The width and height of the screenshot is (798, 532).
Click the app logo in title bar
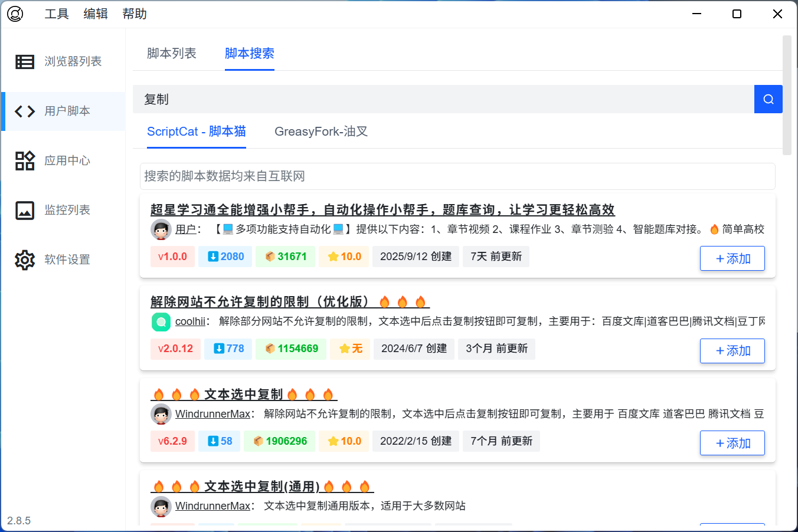15,14
